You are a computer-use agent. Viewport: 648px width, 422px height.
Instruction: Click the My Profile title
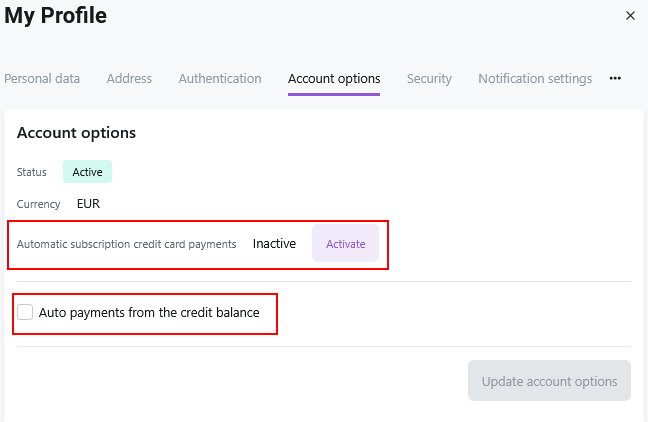(55, 16)
